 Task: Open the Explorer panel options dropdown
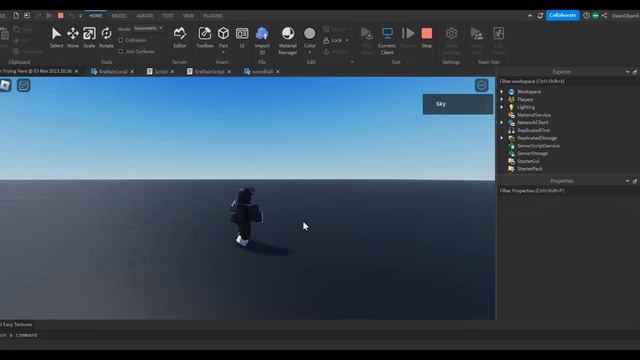[627, 72]
